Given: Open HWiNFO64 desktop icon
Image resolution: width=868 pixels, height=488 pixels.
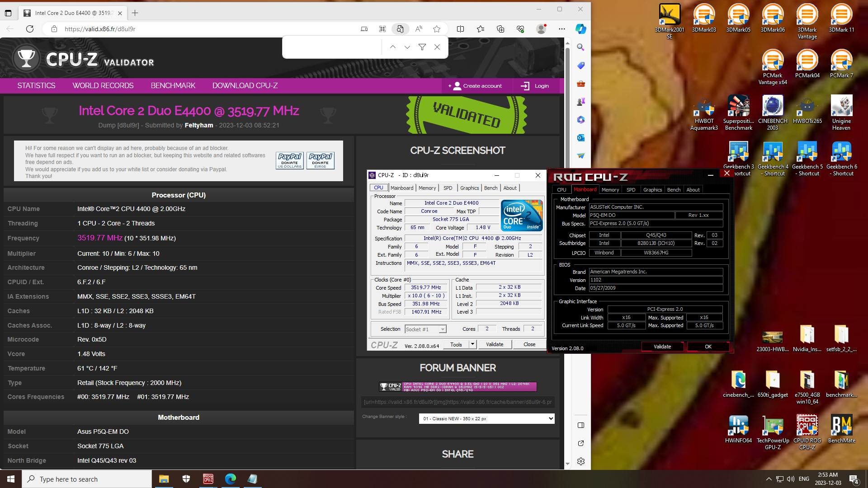Looking at the screenshot, I should 738,429.
